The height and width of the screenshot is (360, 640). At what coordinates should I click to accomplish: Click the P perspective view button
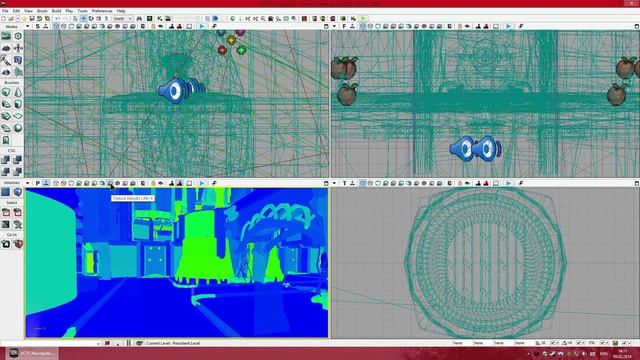tap(38, 183)
